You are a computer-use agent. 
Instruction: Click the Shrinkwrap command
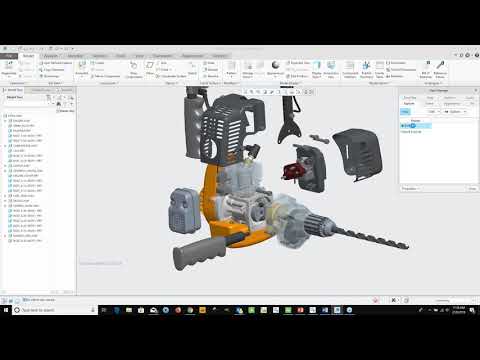tap(50, 76)
